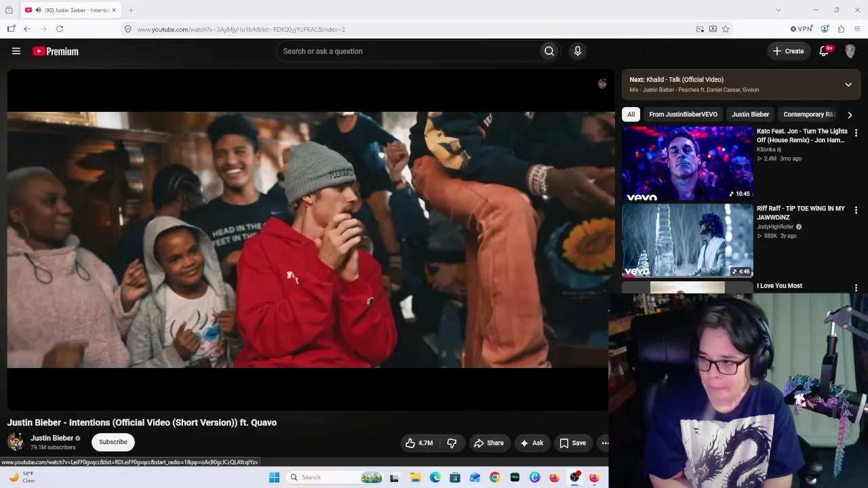Open File Explorer from the taskbar
The height and width of the screenshot is (488, 868).
[415, 477]
